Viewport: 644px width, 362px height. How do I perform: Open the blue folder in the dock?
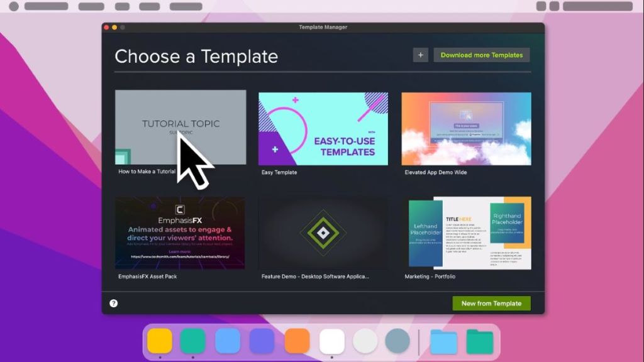tap(443, 341)
